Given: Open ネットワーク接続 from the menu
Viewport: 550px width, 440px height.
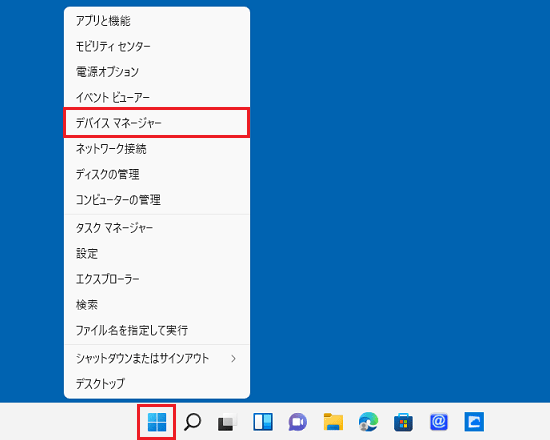Looking at the screenshot, I should pos(157,149).
